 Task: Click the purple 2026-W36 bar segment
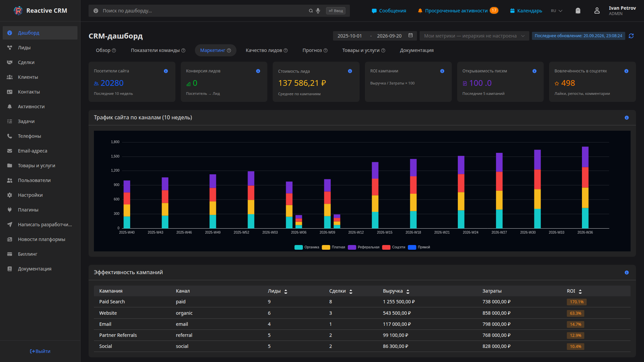click(585, 157)
